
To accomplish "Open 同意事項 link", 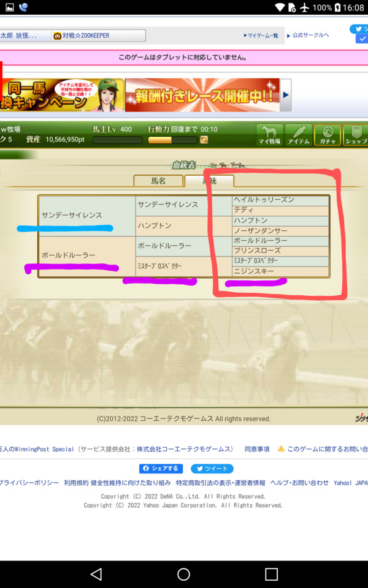I will click(x=257, y=449).
